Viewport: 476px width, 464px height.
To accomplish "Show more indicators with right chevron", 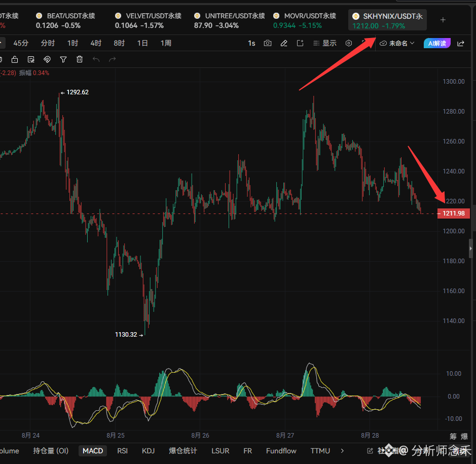I will coord(342,451).
